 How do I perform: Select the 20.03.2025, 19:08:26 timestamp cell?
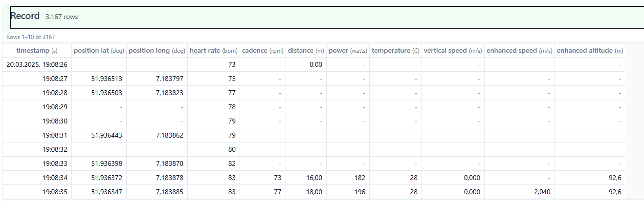[x=37, y=64]
